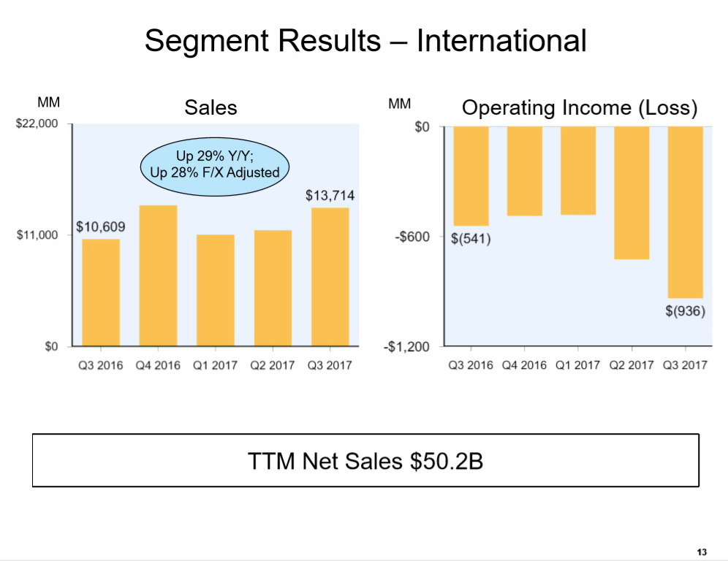
Task: Click the $(541) data label
Action: click(x=471, y=239)
